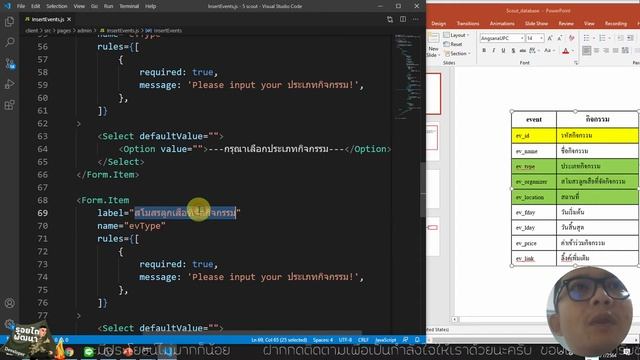Open the Run menu in VS Code
The height and width of the screenshot is (360, 640).
(108, 6)
